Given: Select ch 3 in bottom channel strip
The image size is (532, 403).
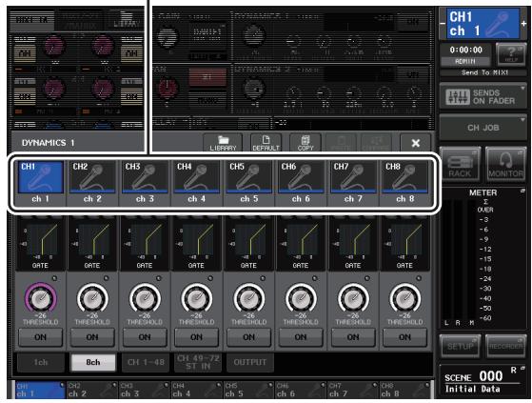Looking at the screenshot, I should (145, 390).
